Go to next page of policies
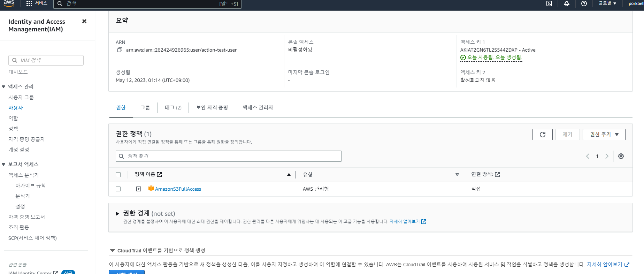Image resolution: width=644 pixels, height=274 pixels. (607, 156)
